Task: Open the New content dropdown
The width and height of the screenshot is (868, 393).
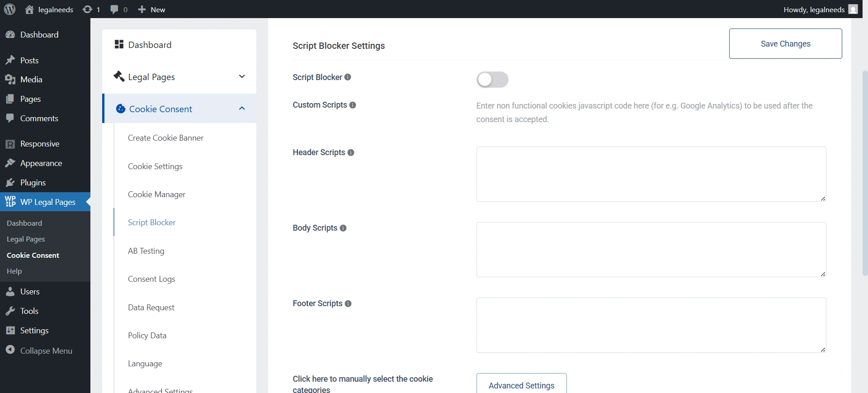Action: click(x=152, y=9)
